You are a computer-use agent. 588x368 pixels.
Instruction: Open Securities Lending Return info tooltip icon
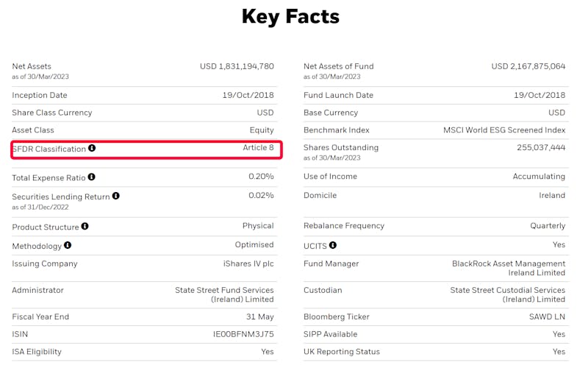[x=116, y=196]
